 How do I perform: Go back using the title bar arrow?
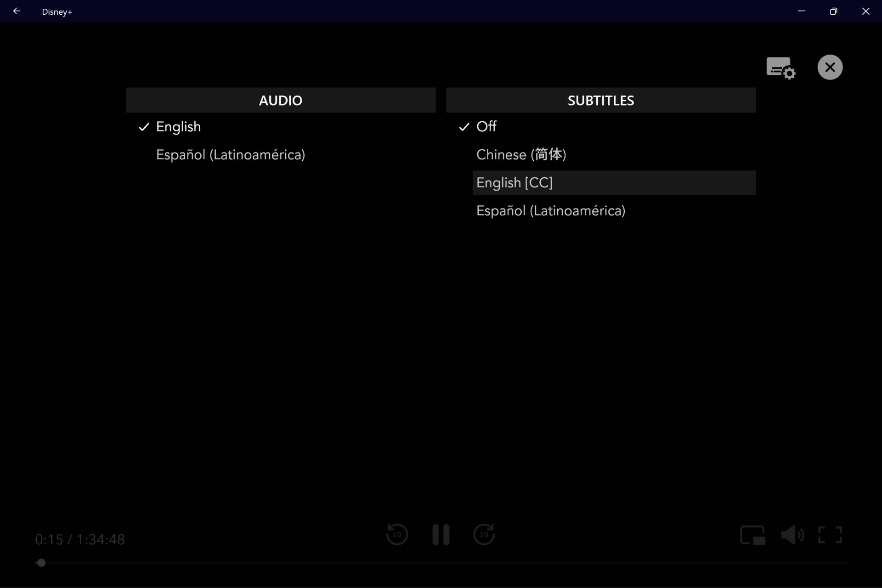tap(17, 11)
